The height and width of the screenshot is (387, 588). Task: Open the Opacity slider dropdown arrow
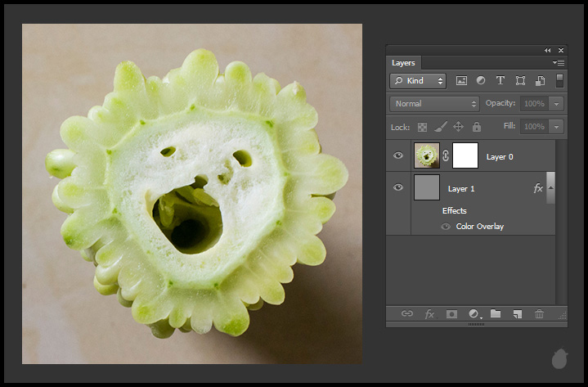click(556, 104)
